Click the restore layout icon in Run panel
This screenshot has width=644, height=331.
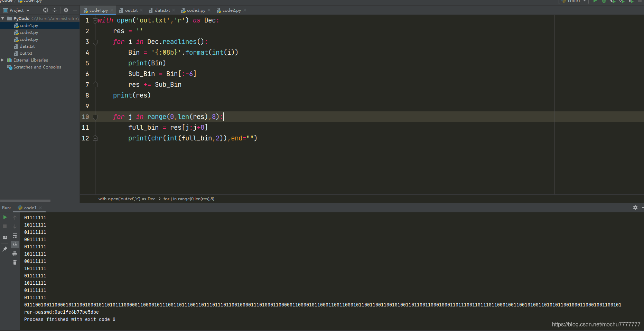5,238
